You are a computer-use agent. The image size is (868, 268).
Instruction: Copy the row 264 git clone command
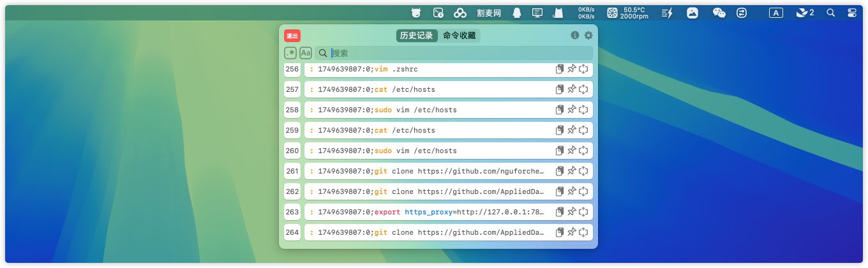[x=560, y=232]
